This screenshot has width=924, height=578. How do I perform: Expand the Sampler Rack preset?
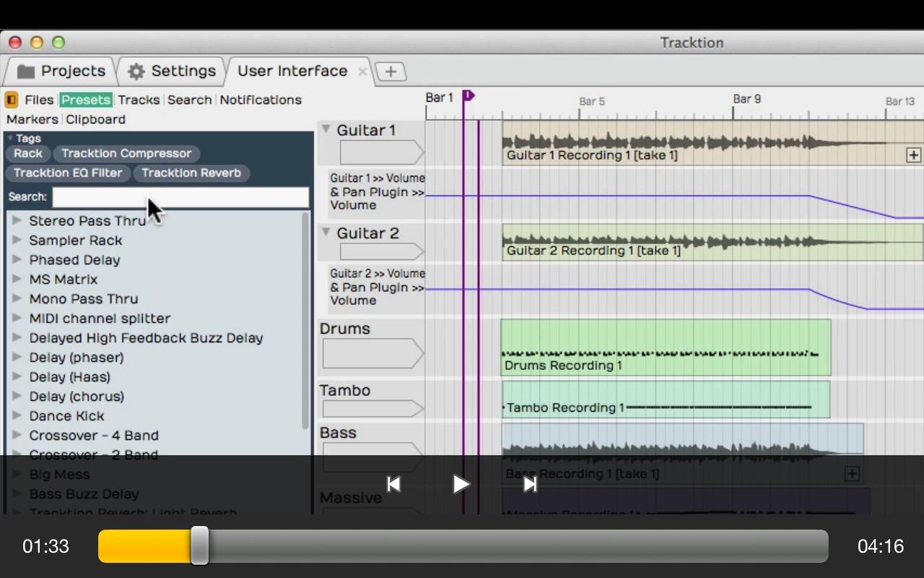(17, 240)
